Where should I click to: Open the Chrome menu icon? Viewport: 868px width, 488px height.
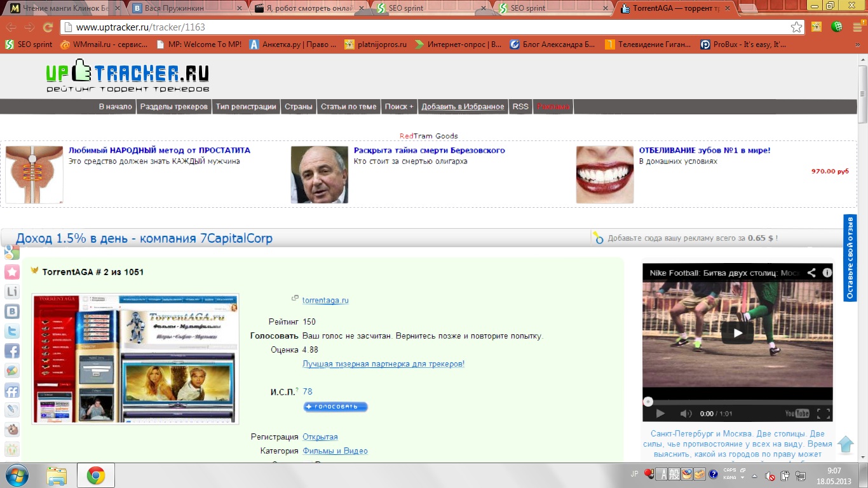[x=857, y=27]
